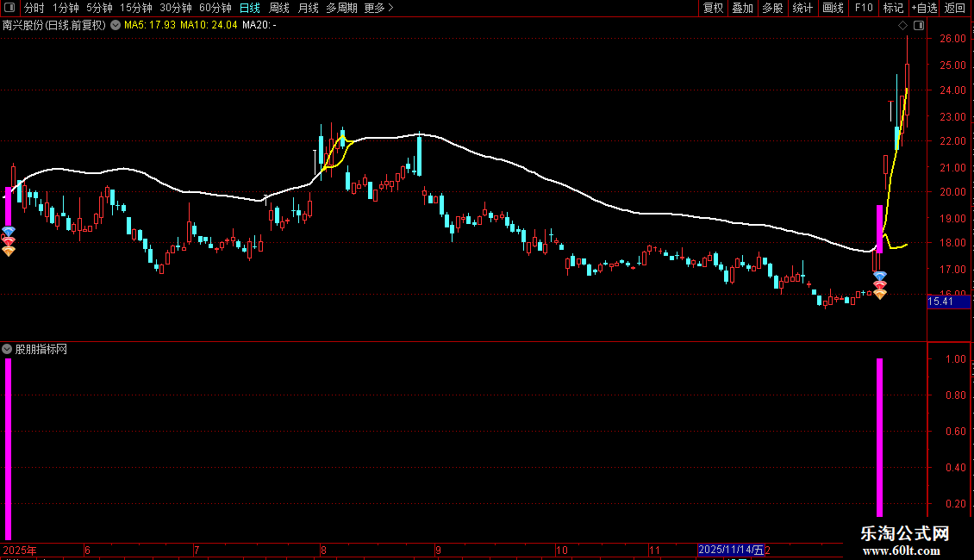Click the 复权 button

click(713, 8)
